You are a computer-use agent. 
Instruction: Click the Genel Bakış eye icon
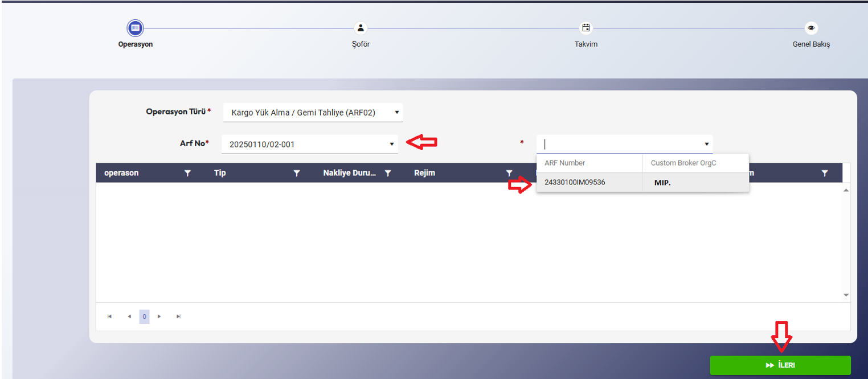811,28
